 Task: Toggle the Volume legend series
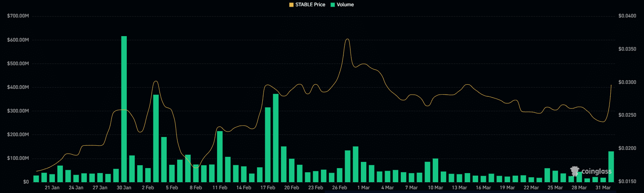345,5
